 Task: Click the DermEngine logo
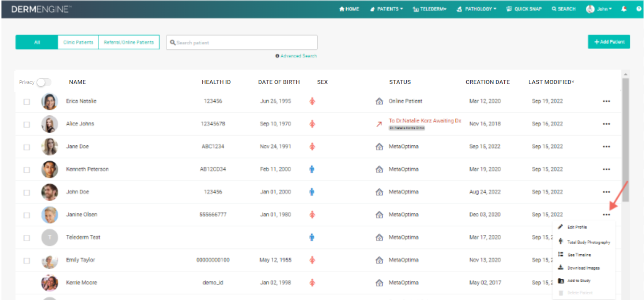[41, 9]
